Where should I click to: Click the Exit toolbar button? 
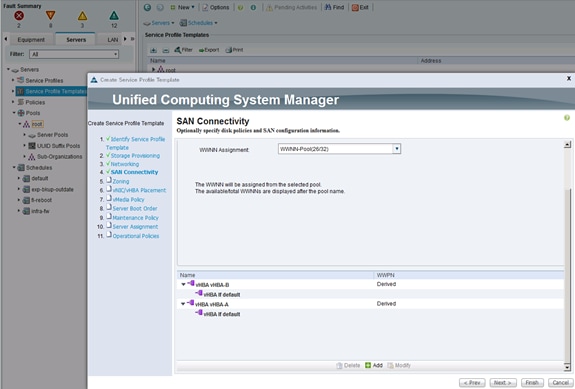[x=360, y=7]
